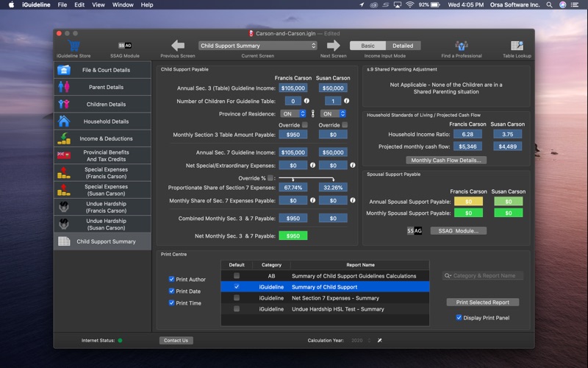
Task: Click SSAG logo beside SSAG Module button
Action: tap(415, 230)
